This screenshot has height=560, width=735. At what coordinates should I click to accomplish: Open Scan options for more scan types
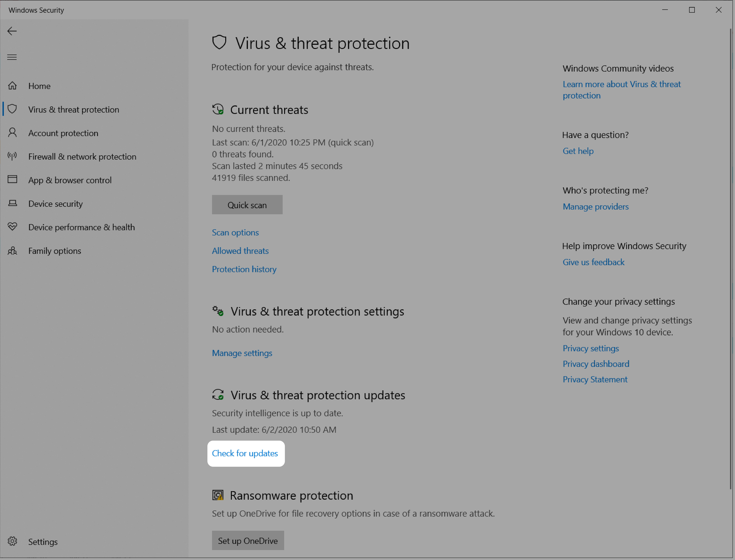point(235,232)
